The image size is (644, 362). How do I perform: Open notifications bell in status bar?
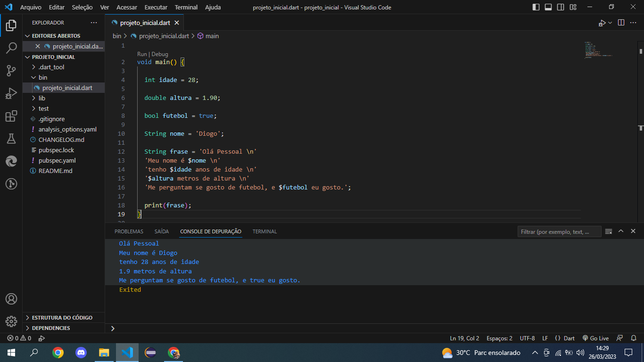pyautogui.click(x=633, y=338)
